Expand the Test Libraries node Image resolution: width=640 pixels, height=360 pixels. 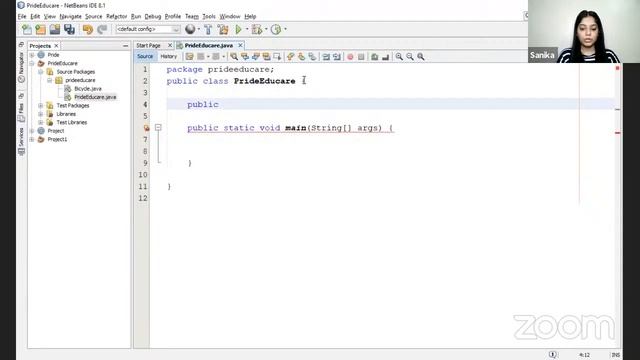[41, 122]
